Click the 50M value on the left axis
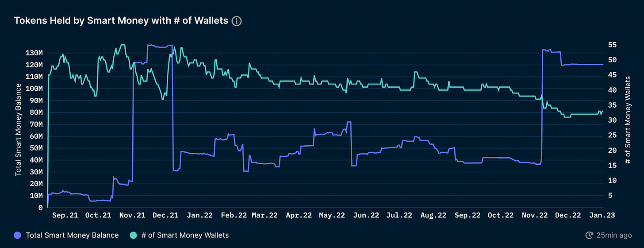This screenshot has width=644, height=248. (x=36, y=148)
